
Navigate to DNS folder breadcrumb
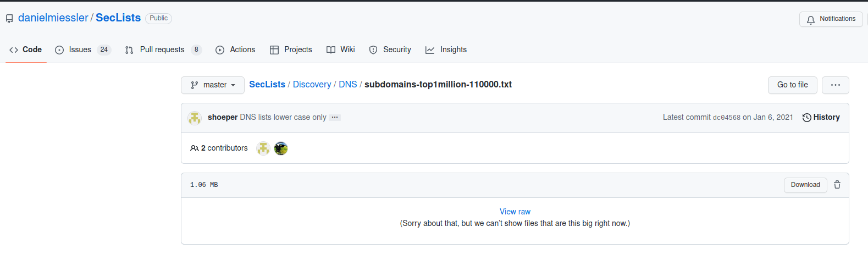point(347,84)
